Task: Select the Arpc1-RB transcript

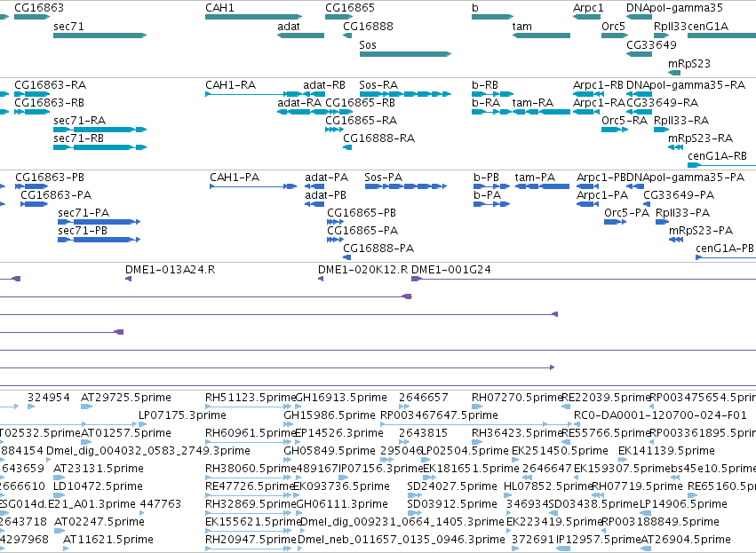Action: (588, 94)
